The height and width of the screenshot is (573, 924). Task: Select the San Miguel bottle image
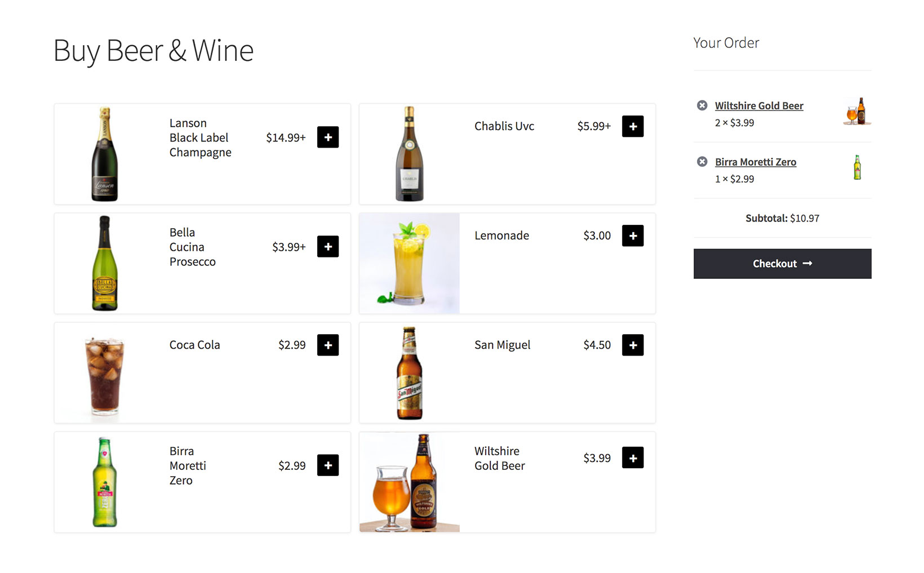pyautogui.click(x=410, y=373)
